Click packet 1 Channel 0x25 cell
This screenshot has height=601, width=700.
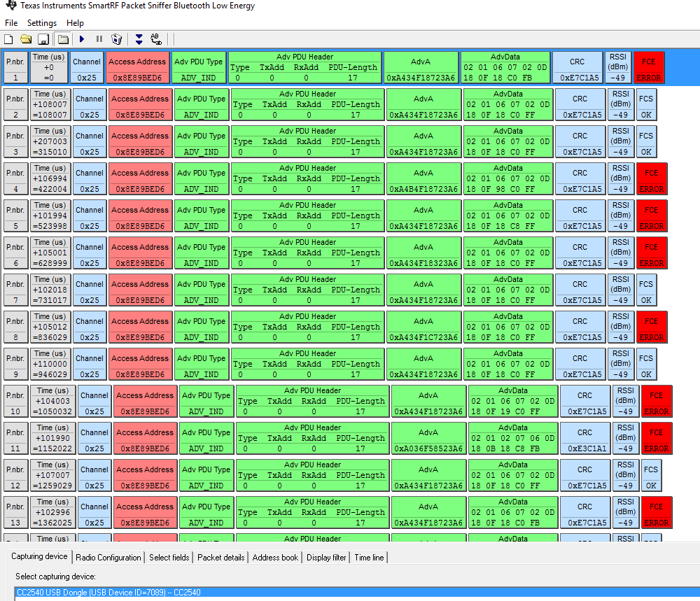[x=87, y=67]
